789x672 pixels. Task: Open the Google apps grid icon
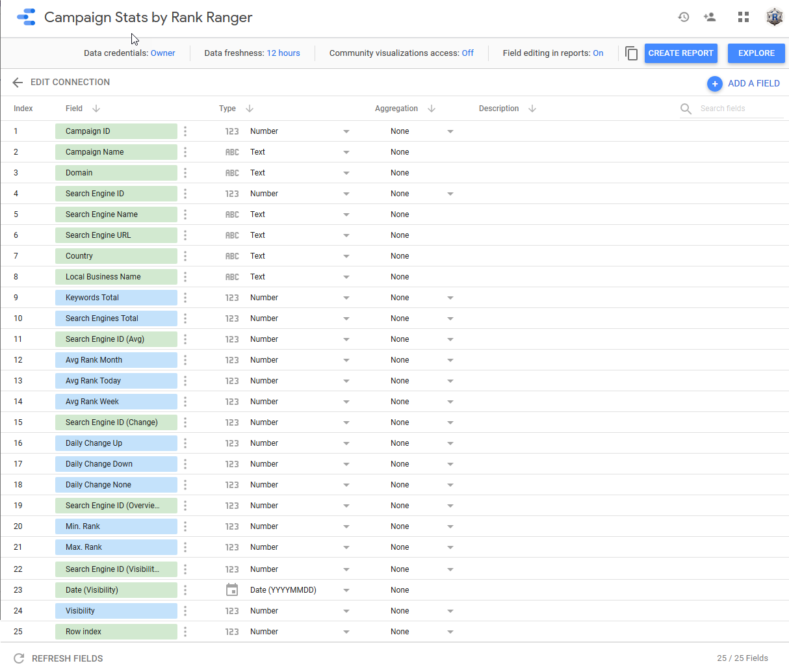[744, 18]
